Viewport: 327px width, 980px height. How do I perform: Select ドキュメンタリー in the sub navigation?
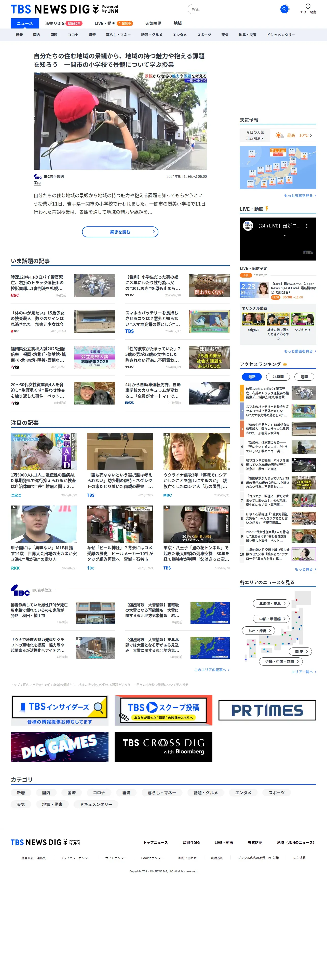pyautogui.click(x=281, y=35)
